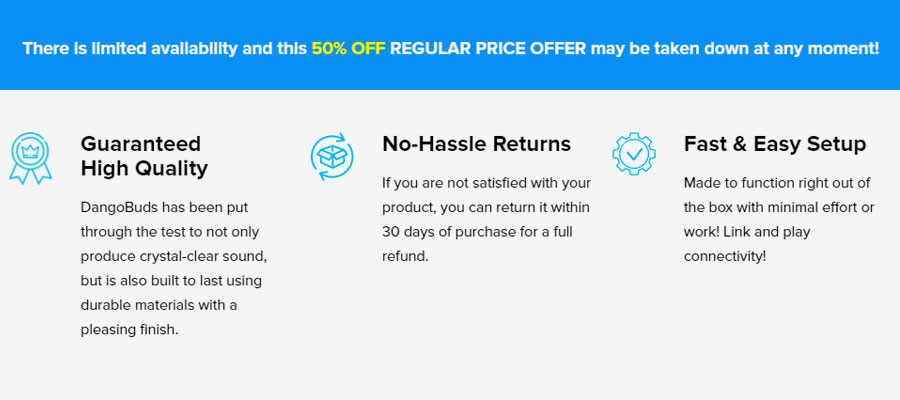
Task: Click the "connectivity!" text
Action: click(725, 255)
